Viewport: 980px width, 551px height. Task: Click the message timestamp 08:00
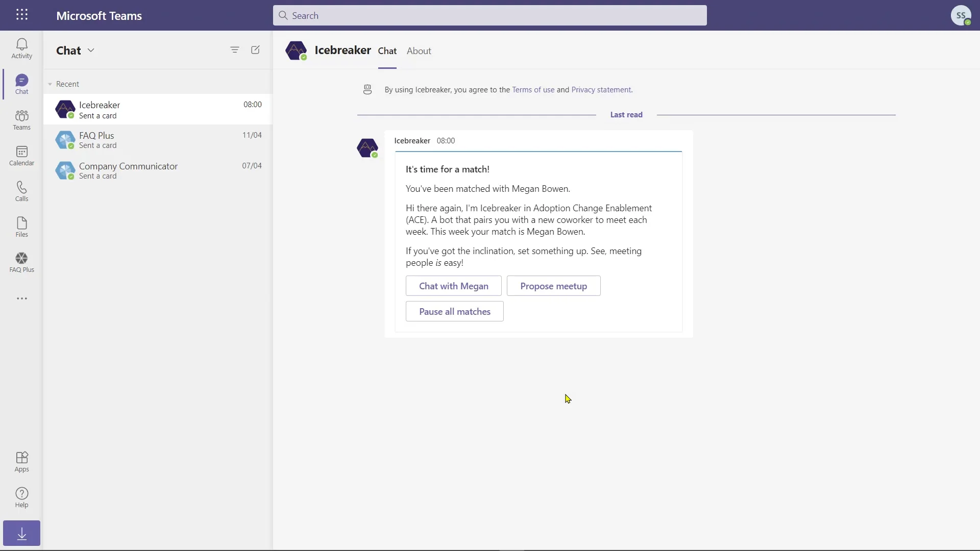tap(446, 141)
